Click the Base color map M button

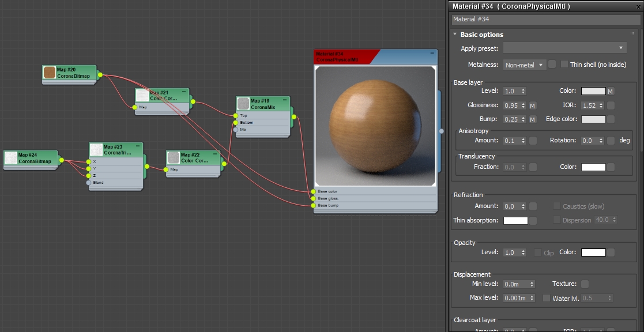(x=611, y=91)
